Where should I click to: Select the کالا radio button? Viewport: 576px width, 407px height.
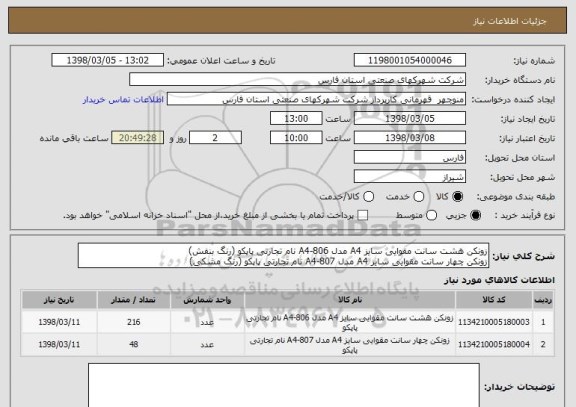pos(457,197)
